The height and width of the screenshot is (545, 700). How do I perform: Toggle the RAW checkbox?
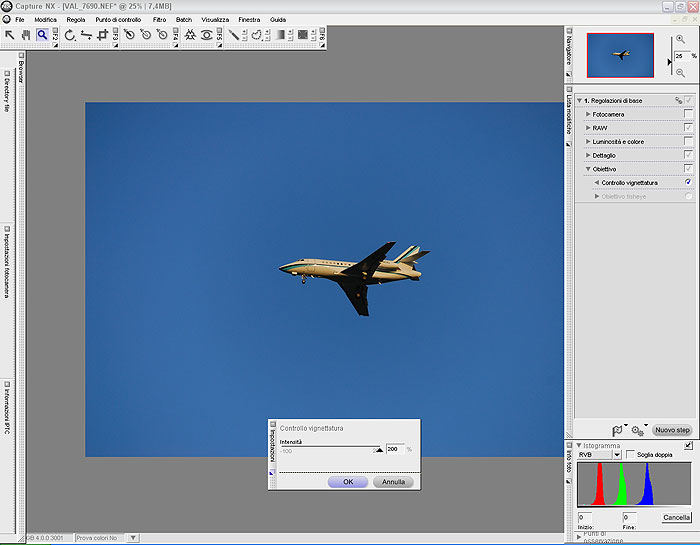[688, 128]
